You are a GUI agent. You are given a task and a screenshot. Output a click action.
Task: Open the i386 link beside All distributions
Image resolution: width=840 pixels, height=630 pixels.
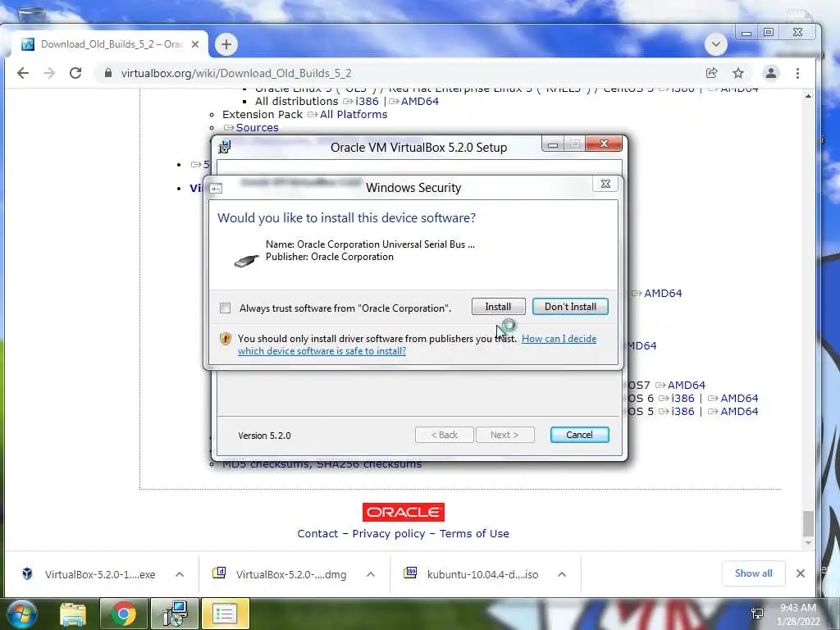coord(367,101)
